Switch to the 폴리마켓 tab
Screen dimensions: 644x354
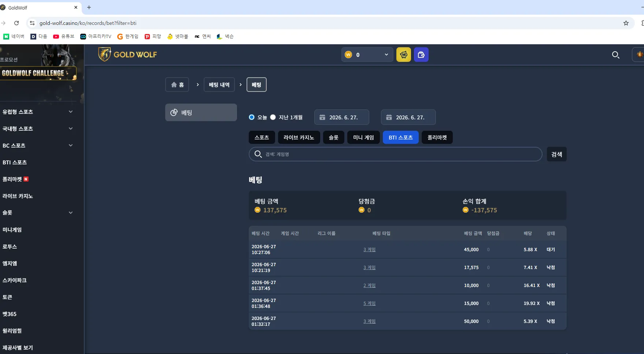[x=437, y=137]
